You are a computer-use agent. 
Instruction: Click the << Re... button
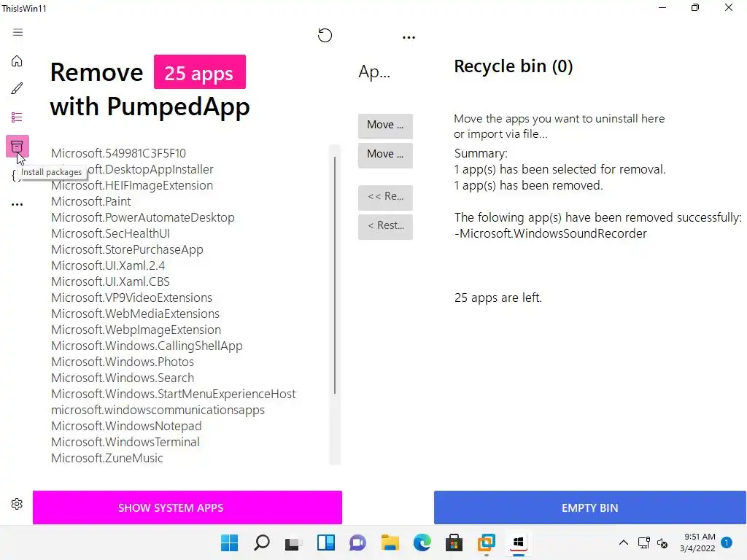385,197
